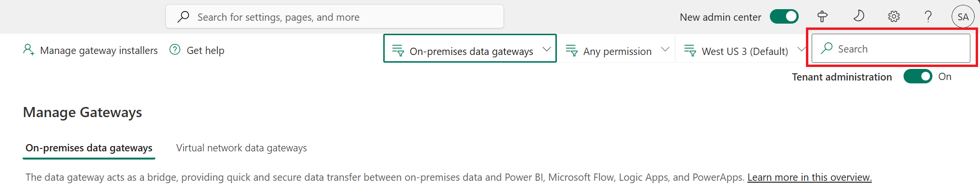Click the Manage gateway installers person icon

pos(29,50)
